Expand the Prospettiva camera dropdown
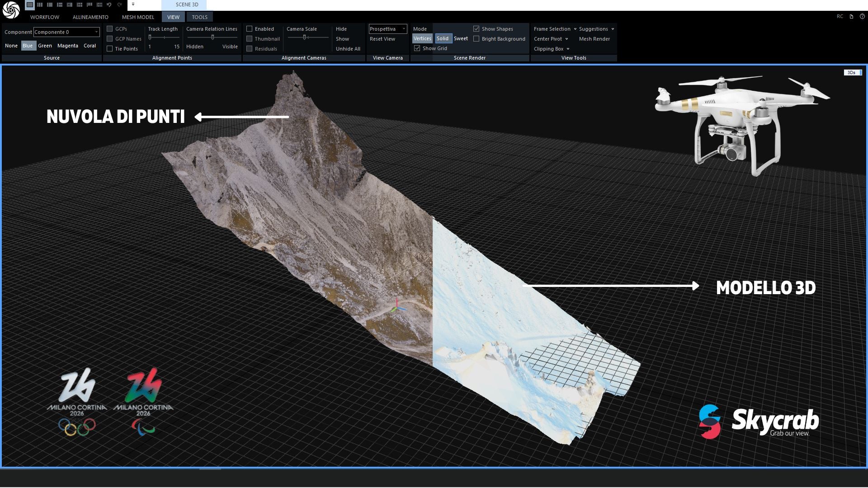The height and width of the screenshot is (488, 868). coord(388,29)
